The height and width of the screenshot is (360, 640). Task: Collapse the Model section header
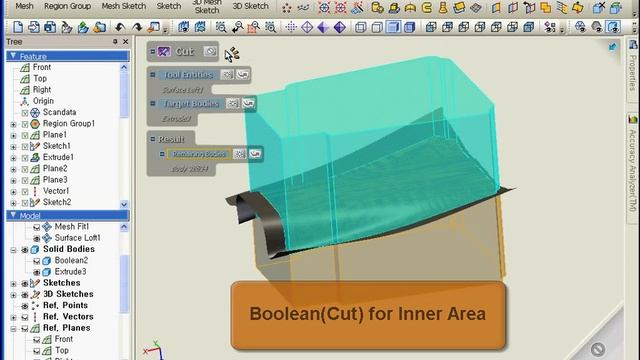13,215
